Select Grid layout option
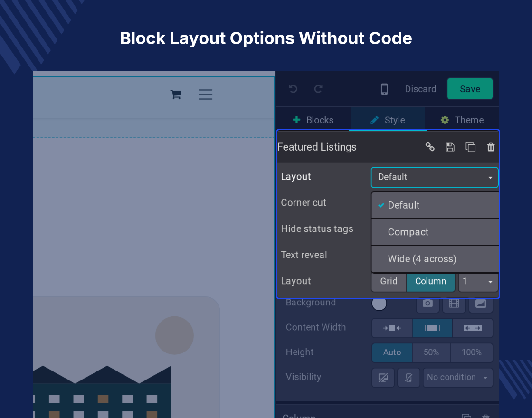Image resolution: width=532 pixels, height=418 pixels. click(x=389, y=281)
